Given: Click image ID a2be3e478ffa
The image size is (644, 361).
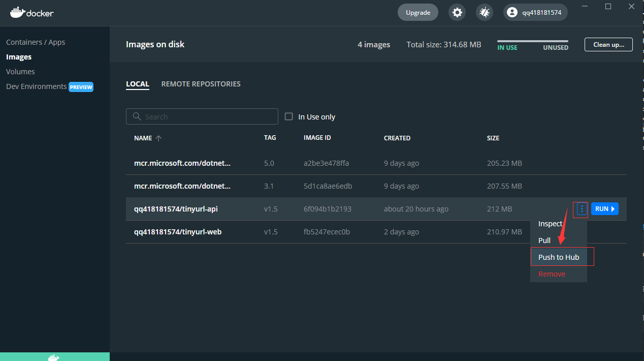Looking at the screenshot, I should pos(326,163).
